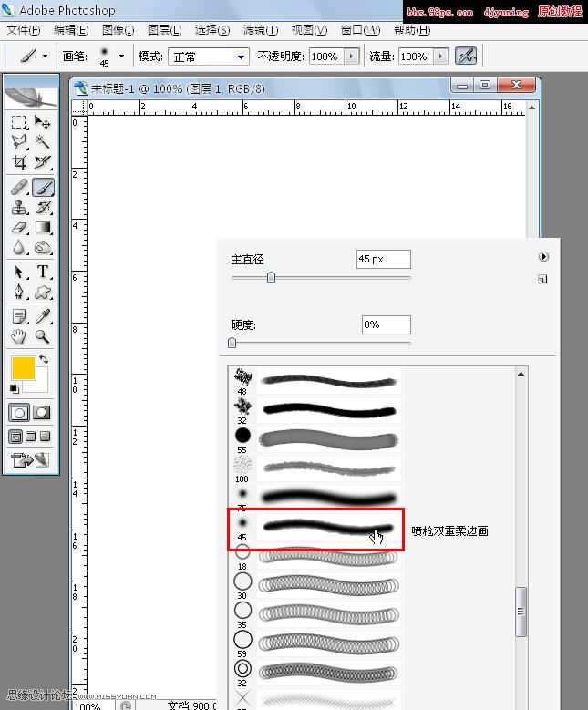This screenshot has width=588, height=710.
Task: Open the 视图(V) menu
Action: click(x=309, y=30)
